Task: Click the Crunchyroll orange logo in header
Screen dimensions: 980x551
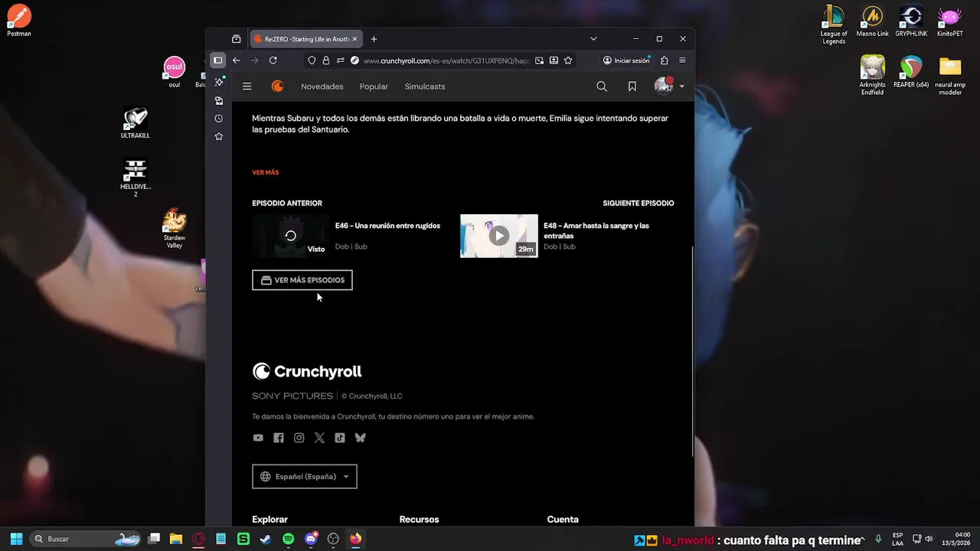Action: coord(277,86)
